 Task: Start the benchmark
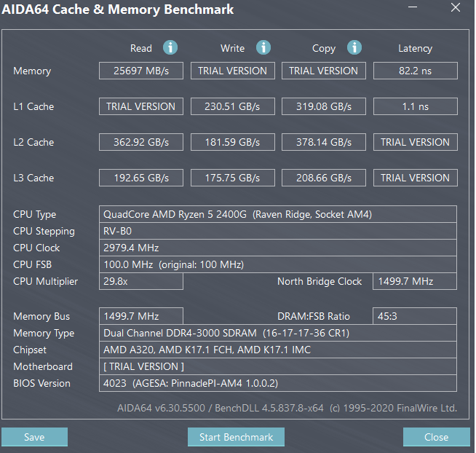click(236, 437)
